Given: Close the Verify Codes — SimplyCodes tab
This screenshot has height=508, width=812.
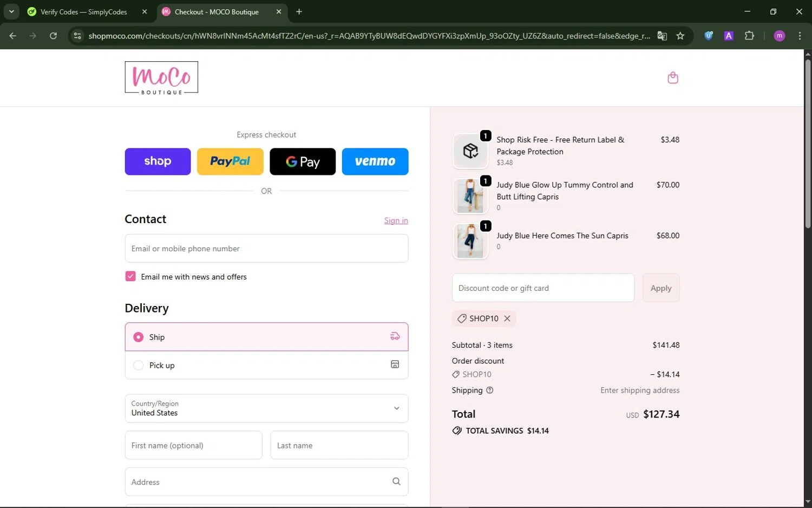Looking at the screenshot, I should tap(145, 11).
